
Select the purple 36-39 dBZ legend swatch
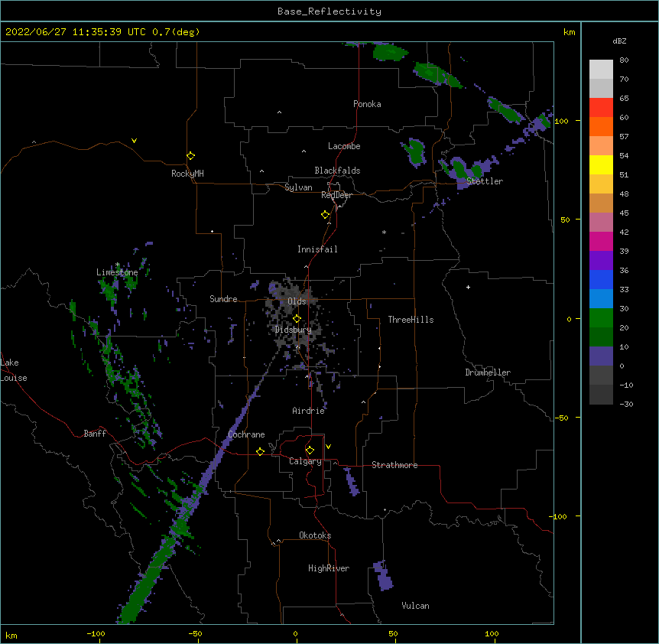(601, 261)
